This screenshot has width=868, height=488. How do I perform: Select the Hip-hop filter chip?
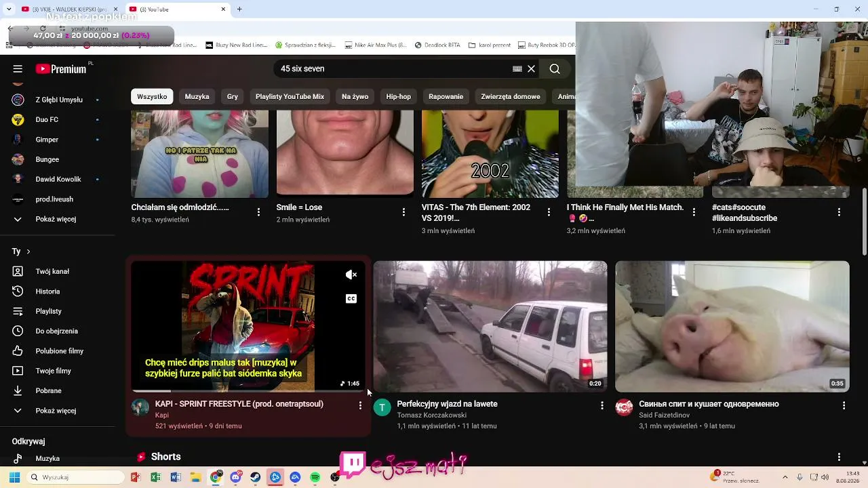pyautogui.click(x=399, y=96)
